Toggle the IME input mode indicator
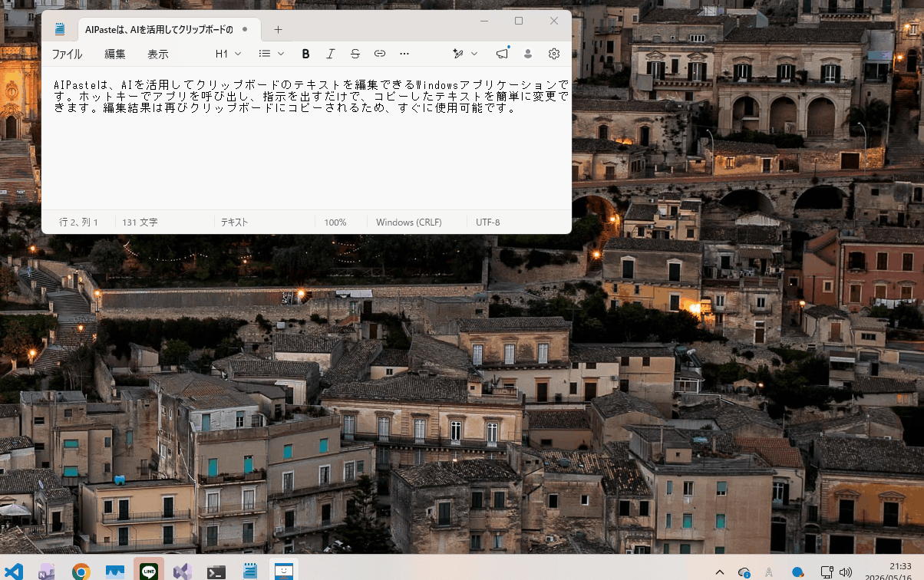 click(x=769, y=572)
